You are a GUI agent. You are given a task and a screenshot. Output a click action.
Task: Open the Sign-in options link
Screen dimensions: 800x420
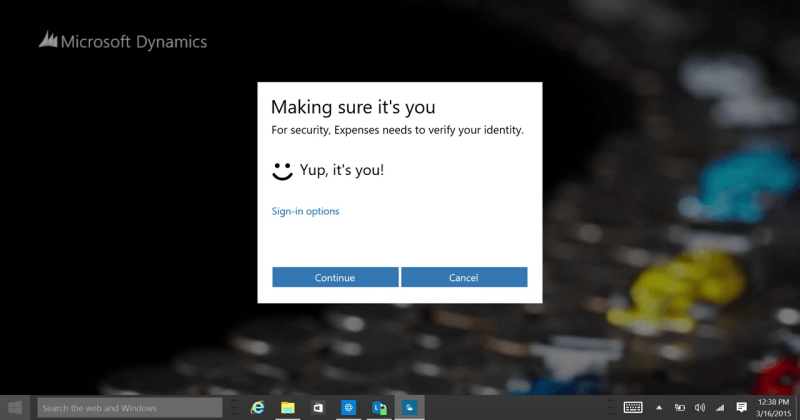click(305, 211)
